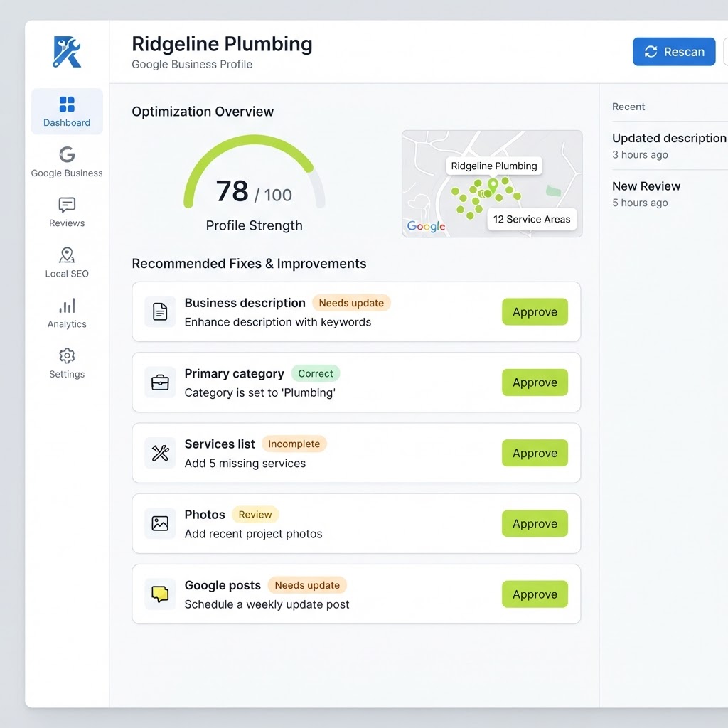Click the 'Ridgeline Plumbing' page title
This screenshot has width=728, height=728.
pyautogui.click(x=222, y=44)
